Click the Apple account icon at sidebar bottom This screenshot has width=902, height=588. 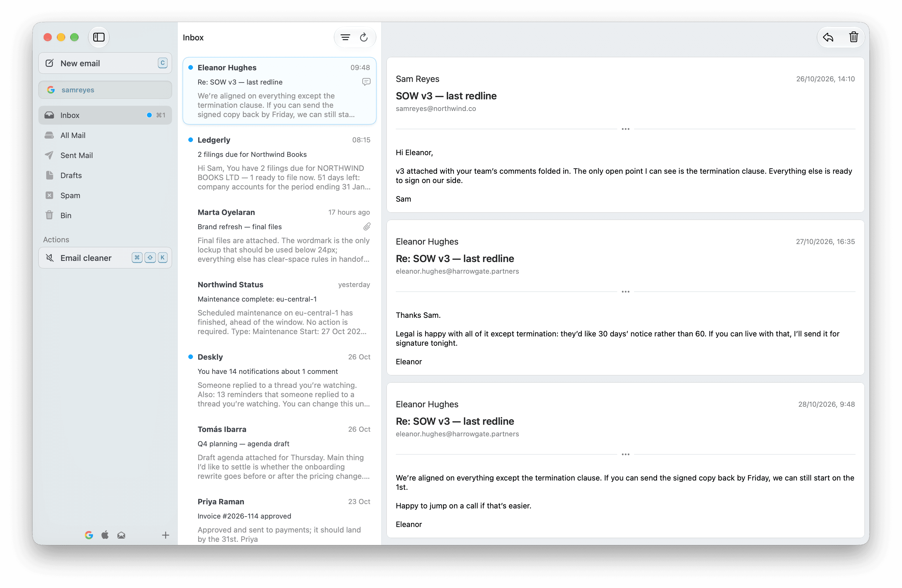[105, 535]
